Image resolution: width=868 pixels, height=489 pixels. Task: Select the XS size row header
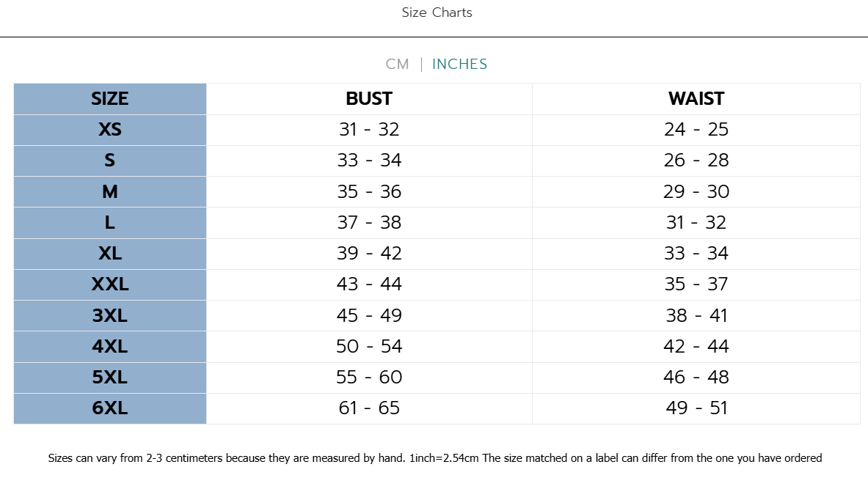click(x=110, y=130)
